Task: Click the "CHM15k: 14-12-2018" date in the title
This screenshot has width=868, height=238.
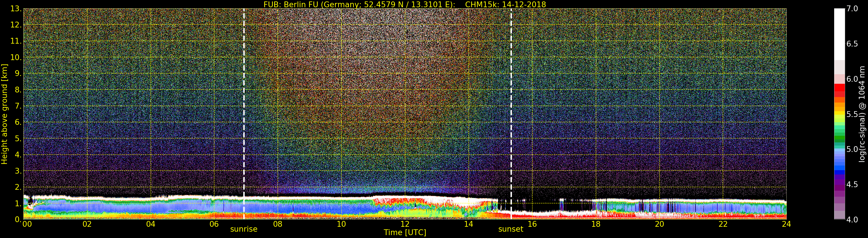Action: pyautogui.click(x=505, y=4)
